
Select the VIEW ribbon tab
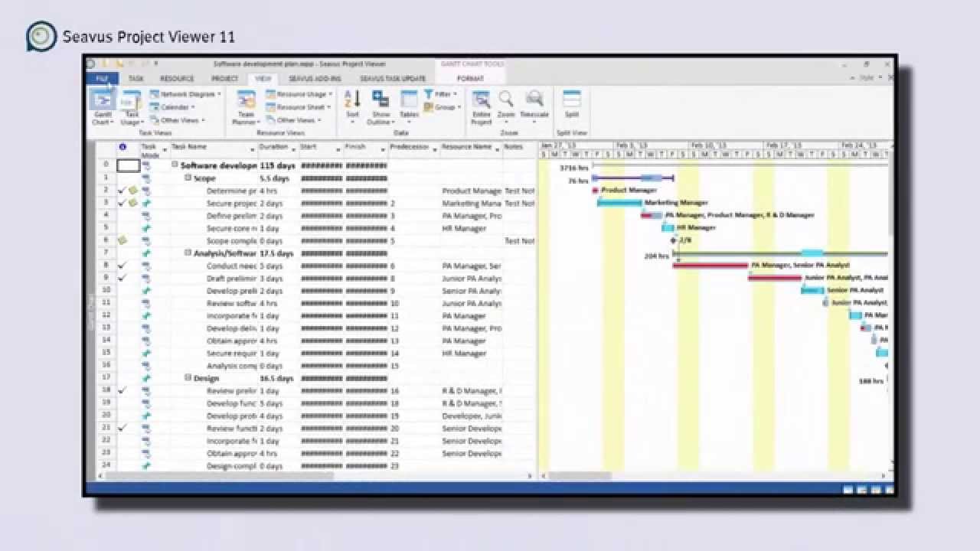pyautogui.click(x=263, y=78)
